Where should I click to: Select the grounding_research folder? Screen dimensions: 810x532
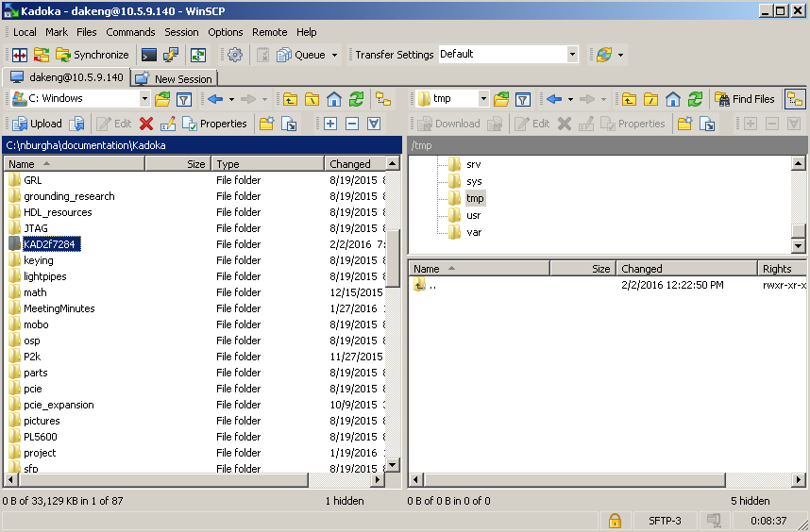tap(69, 196)
